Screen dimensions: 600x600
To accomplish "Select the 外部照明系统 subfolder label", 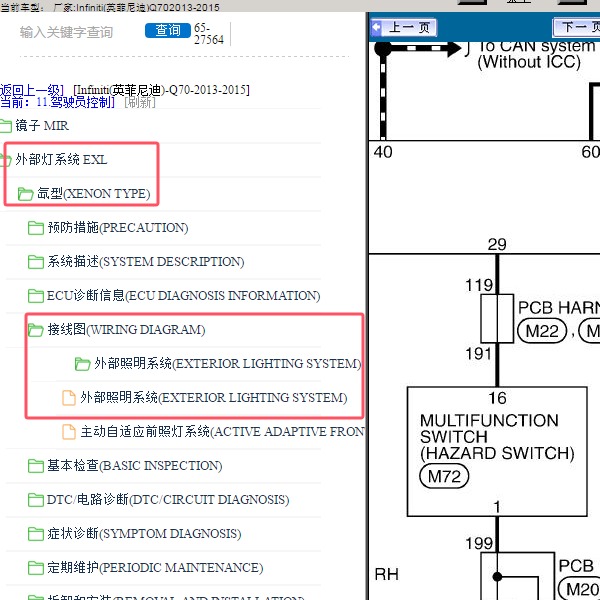I will coord(228,364).
